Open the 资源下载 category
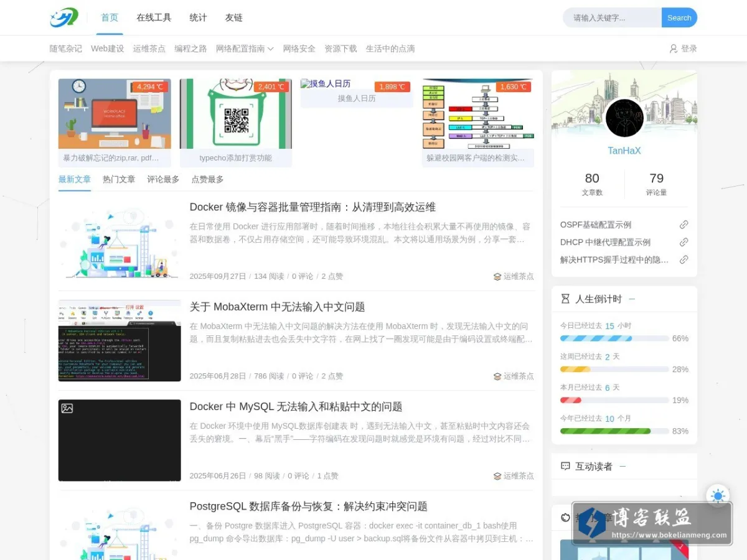This screenshot has width=747, height=560. pyautogui.click(x=341, y=49)
